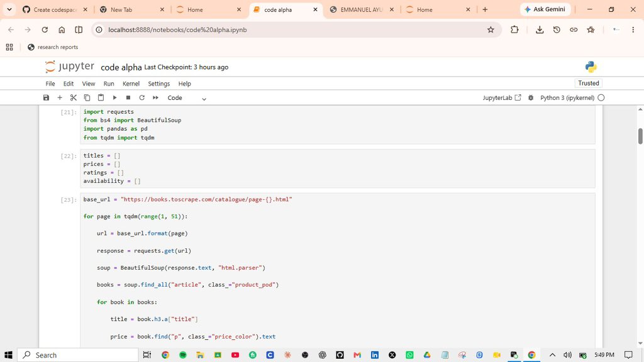The image size is (644, 362).
Task: Open LinkedIn taskbar icon
Action: point(375,355)
